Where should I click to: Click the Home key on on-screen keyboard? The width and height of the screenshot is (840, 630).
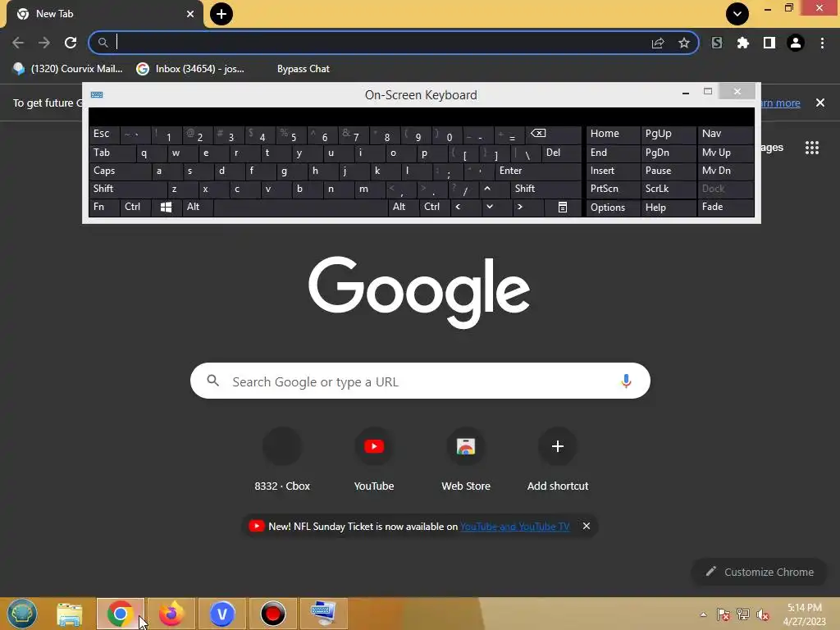point(614,134)
